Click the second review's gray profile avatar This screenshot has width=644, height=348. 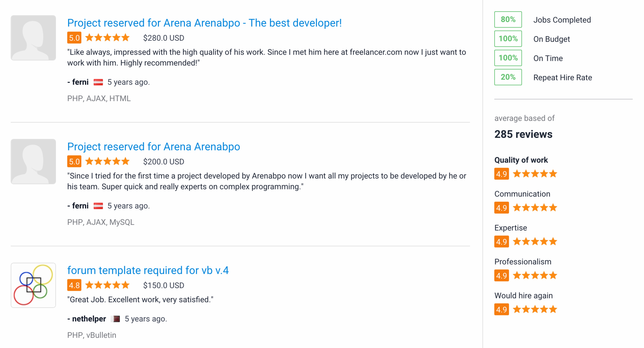pos(33,161)
